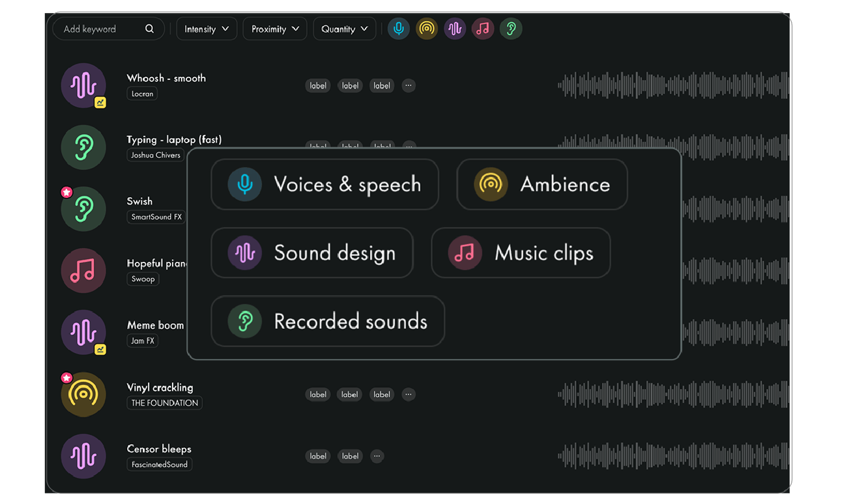Toggle the purple sound design filter in toolbar
The image size is (847, 504).
[455, 29]
